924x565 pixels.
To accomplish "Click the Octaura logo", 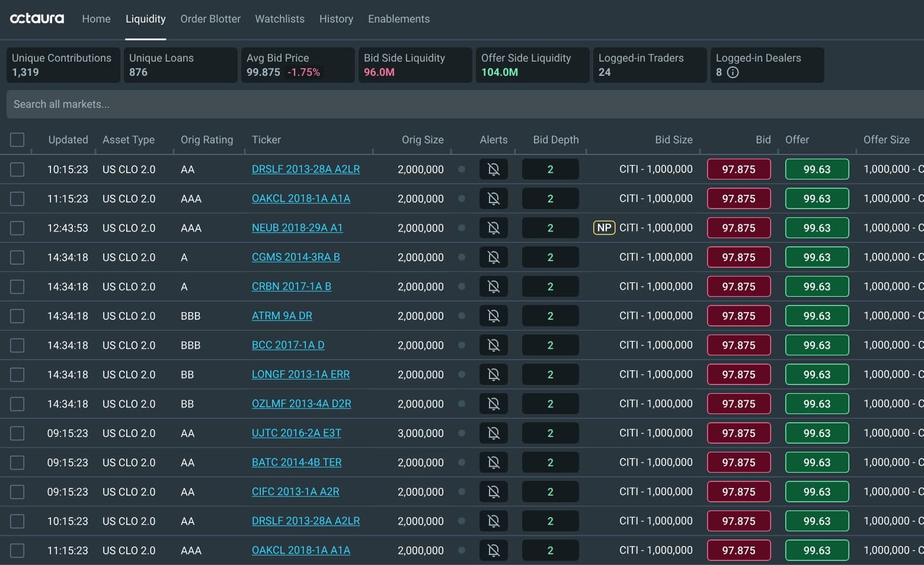I will click(37, 18).
